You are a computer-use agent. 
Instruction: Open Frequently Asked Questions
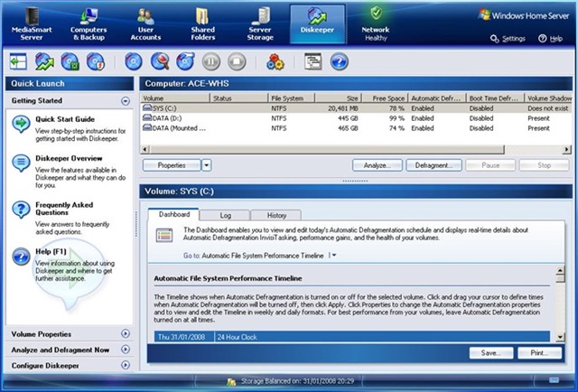click(x=64, y=209)
